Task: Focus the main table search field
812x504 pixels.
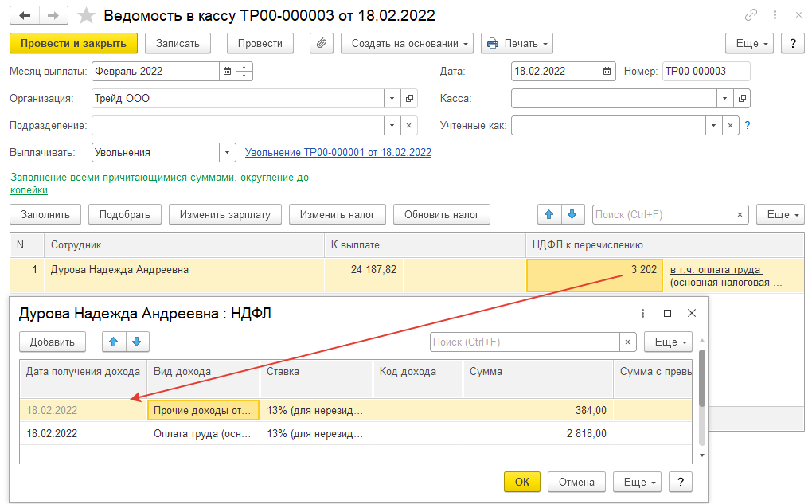Action: [x=662, y=214]
